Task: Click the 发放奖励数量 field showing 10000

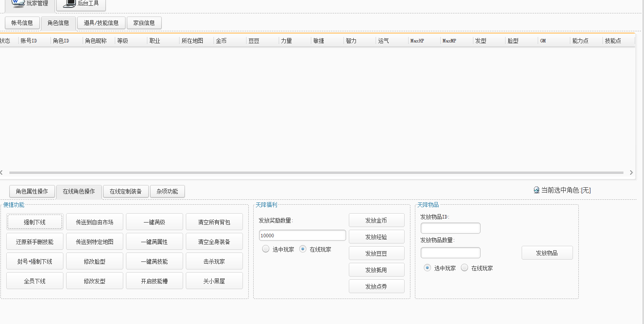Action: tap(302, 236)
